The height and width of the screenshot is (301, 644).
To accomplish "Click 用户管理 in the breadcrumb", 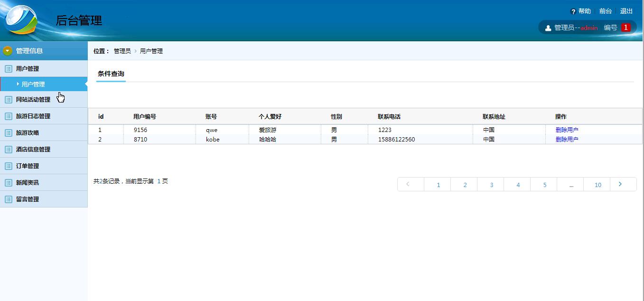I will [151, 51].
